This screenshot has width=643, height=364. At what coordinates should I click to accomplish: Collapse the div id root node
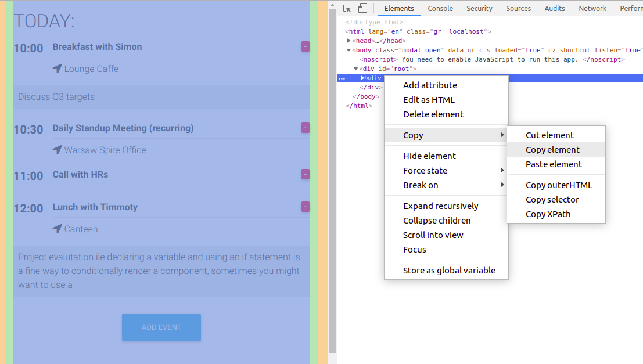click(x=355, y=69)
